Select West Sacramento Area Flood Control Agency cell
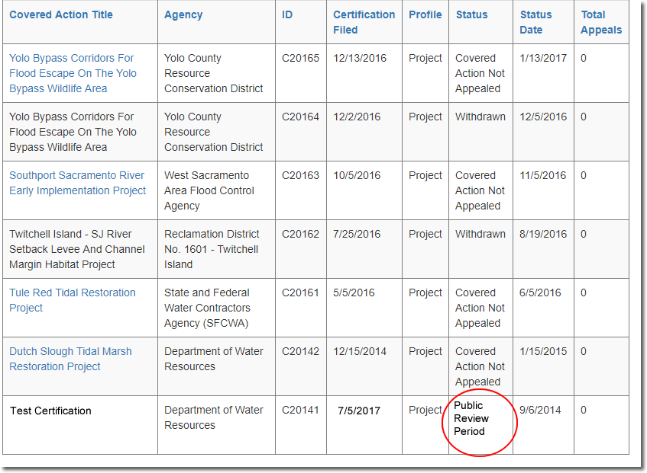 tap(209, 190)
